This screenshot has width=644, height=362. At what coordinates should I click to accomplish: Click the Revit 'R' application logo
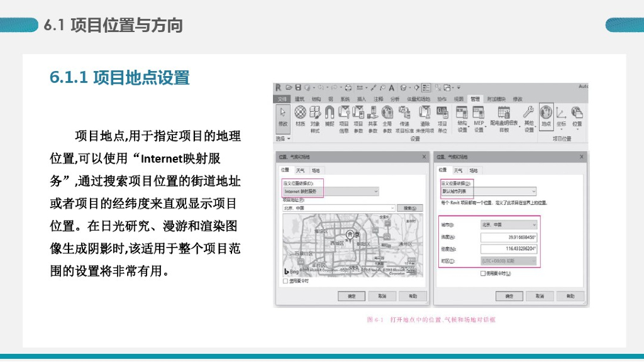coord(279,87)
